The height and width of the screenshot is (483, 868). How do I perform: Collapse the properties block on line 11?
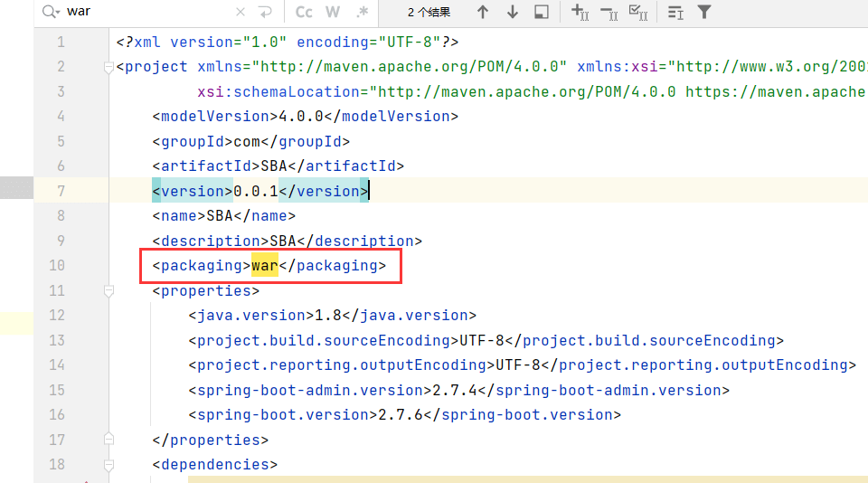109,290
